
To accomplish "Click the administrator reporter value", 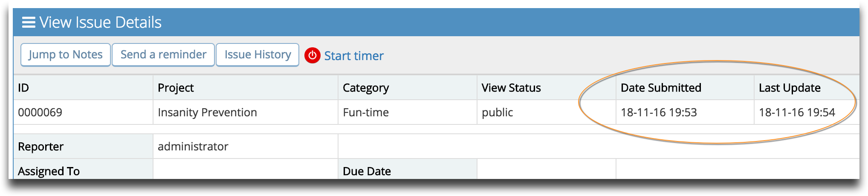I will 193,147.
